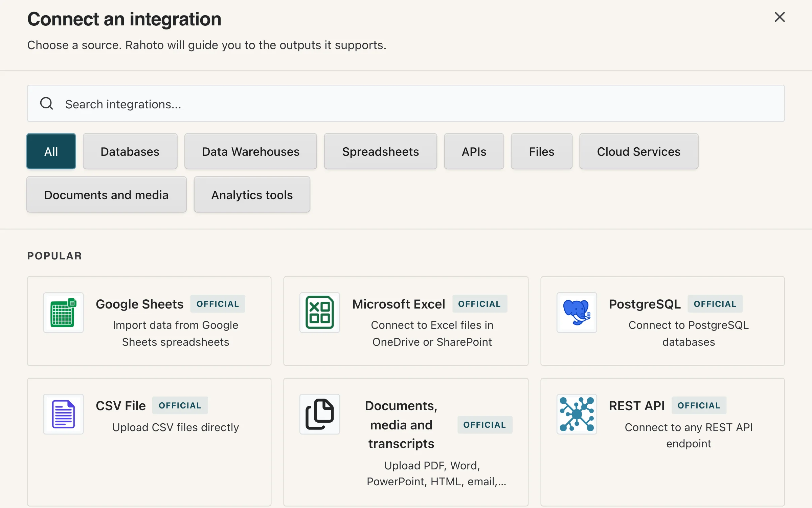Close the Connect an integration dialog
812x508 pixels.
pos(780,17)
